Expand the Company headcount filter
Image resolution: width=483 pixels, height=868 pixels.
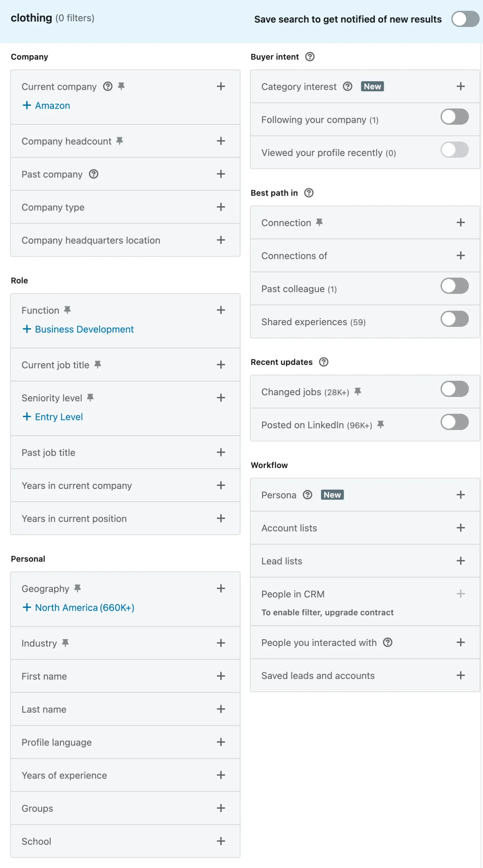point(221,141)
